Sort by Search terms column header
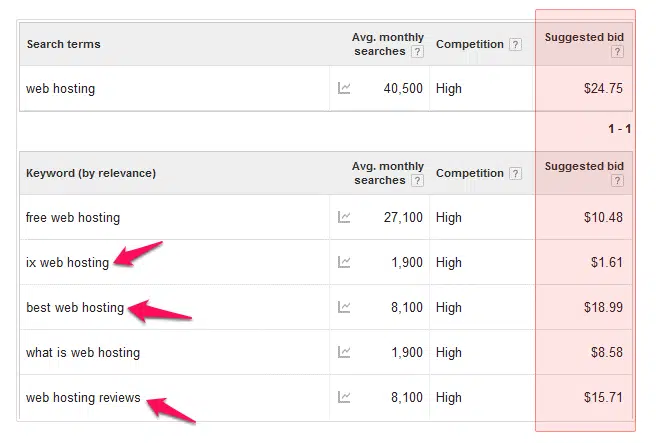 point(64,44)
